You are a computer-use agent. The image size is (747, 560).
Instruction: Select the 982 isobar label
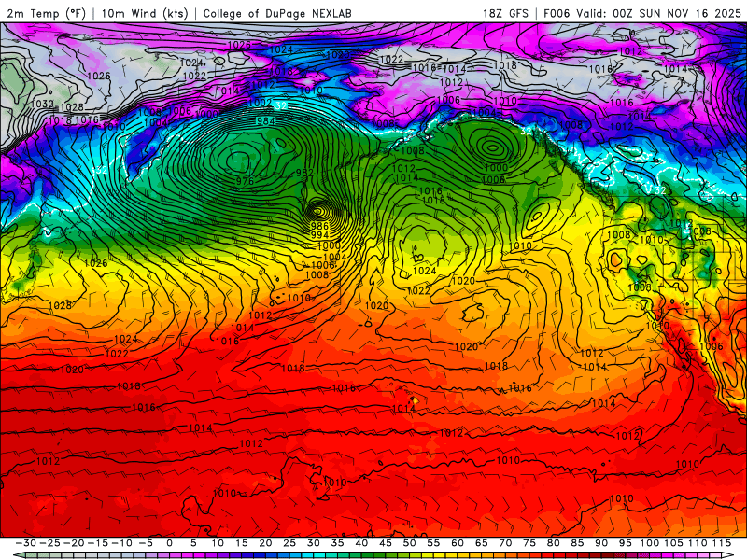304,173
